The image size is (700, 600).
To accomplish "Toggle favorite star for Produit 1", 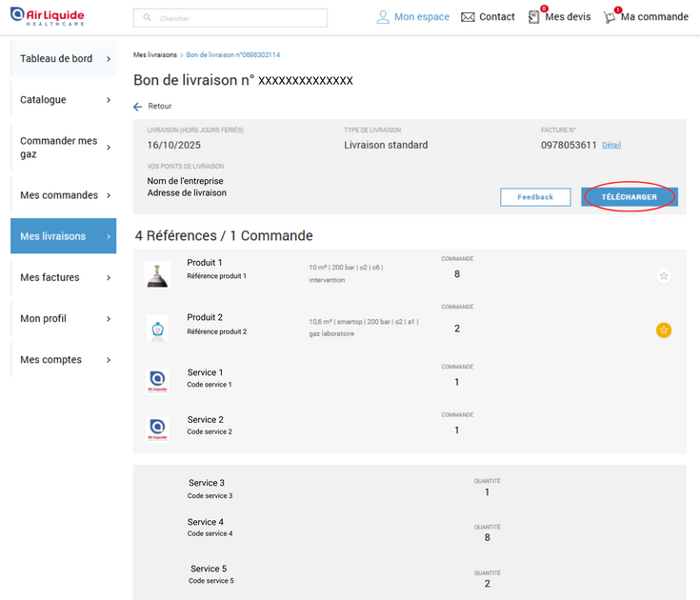I will click(664, 276).
